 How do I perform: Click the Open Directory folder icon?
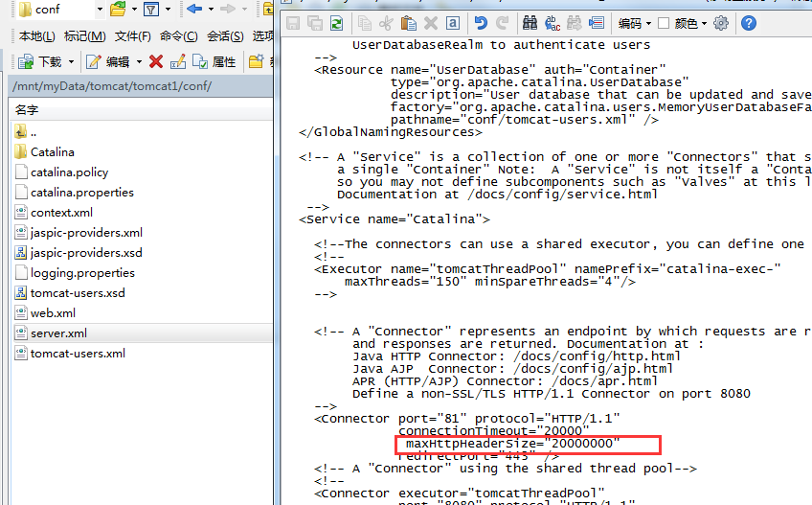point(118,9)
